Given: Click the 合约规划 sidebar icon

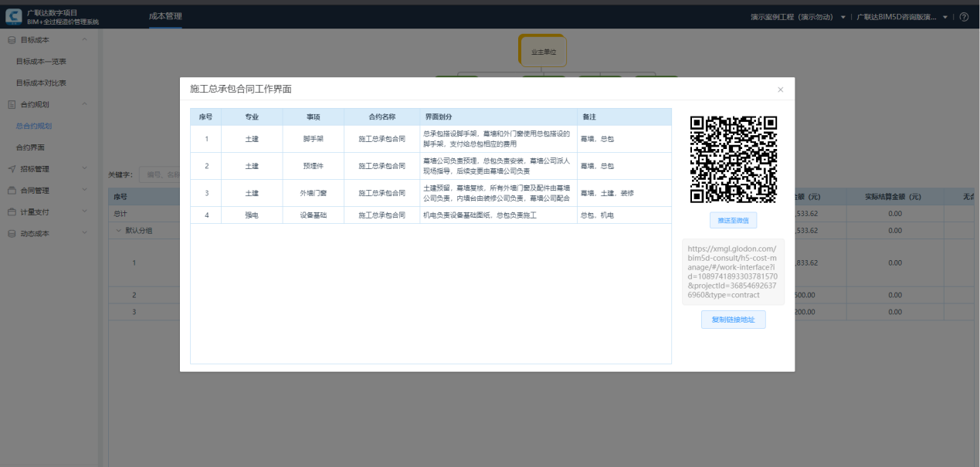Looking at the screenshot, I should pos(12,104).
